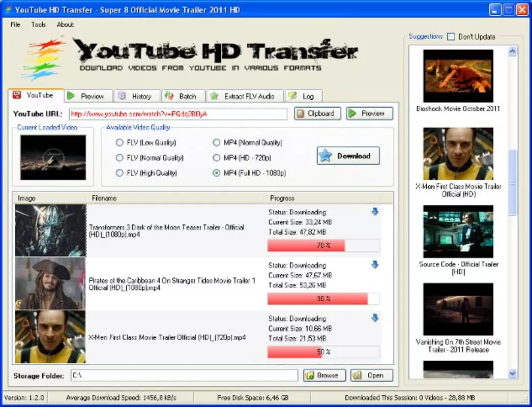532x407 pixels.
Task: Click the Bioshock Movie October 2011 thumbnail
Action: 458,76
